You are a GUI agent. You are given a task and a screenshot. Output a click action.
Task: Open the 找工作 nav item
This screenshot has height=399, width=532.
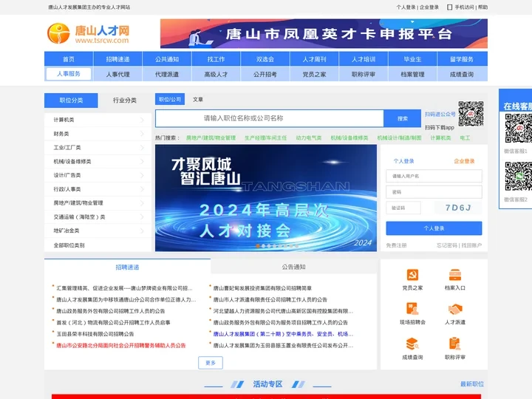tap(216, 59)
